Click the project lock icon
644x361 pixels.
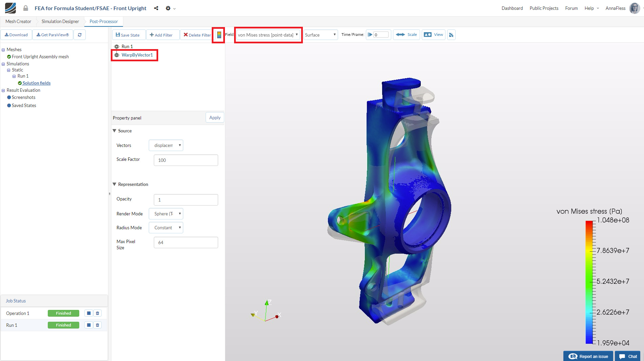coord(26,8)
